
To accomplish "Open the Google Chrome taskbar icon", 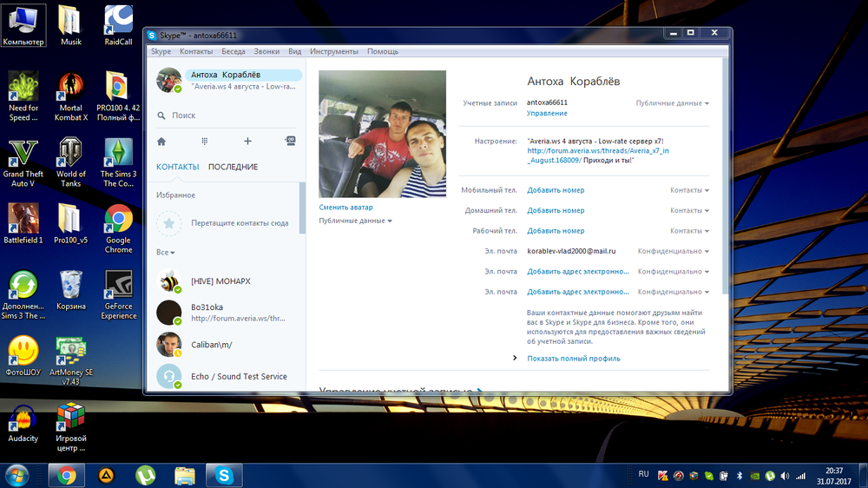I will [x=67, y=475].
